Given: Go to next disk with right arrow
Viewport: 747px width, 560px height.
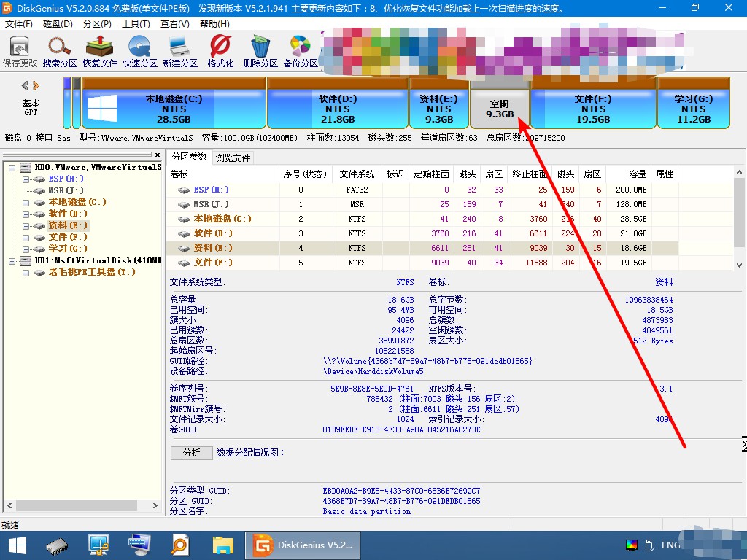Looking at the screenshot, I should pos(36,86).
